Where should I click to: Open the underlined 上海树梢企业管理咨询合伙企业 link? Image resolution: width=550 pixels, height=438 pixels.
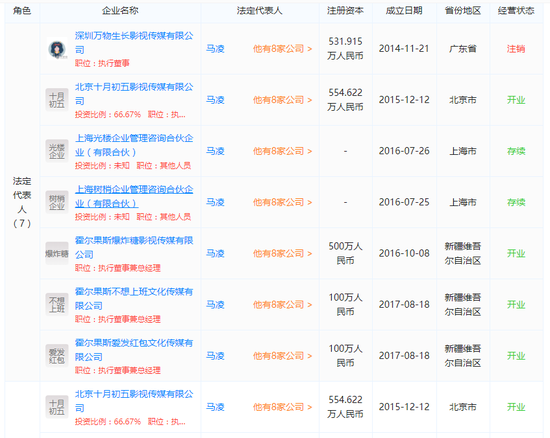tap(134, 196)
